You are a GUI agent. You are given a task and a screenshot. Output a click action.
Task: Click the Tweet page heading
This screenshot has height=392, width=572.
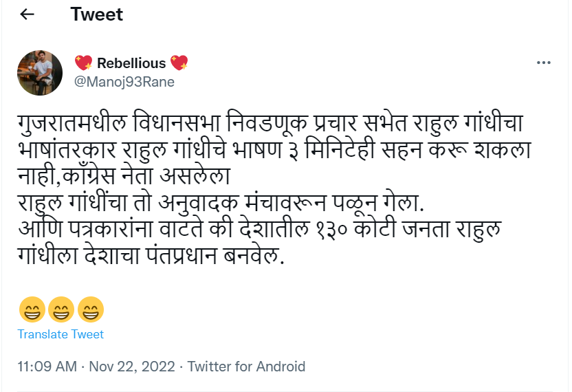pyautogui.click(x=97, y=14)
